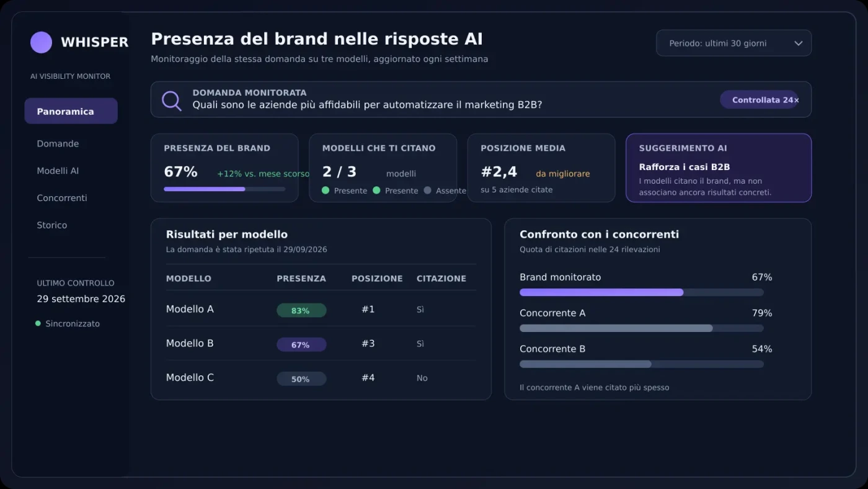The width and height of the screenshot is (868, 489).
Task: Click the #2,4 average position value
Action: point(499,172)
